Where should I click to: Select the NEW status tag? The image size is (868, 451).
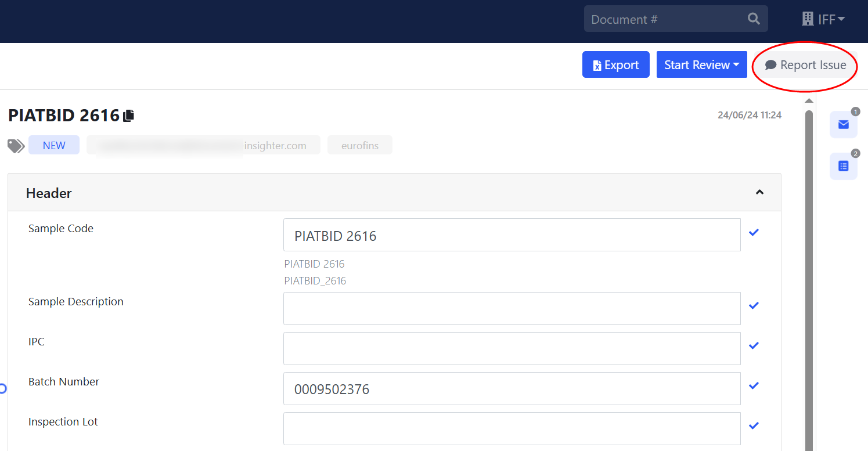point(54,146)
